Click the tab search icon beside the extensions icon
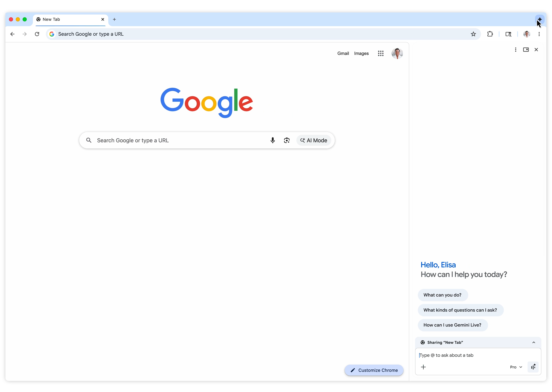The image size is (552, 392). click(508, 34)
